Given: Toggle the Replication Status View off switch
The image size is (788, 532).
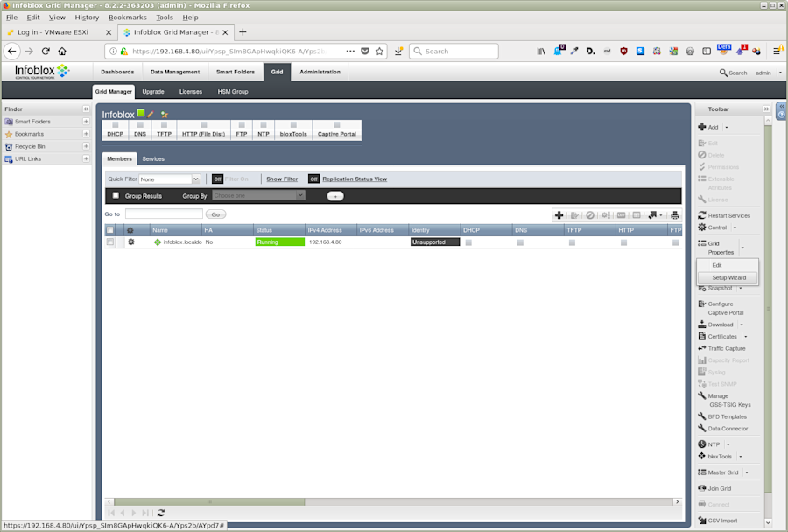Looking at the screenshot, I should pyautogui.click(x=313, y=178).
